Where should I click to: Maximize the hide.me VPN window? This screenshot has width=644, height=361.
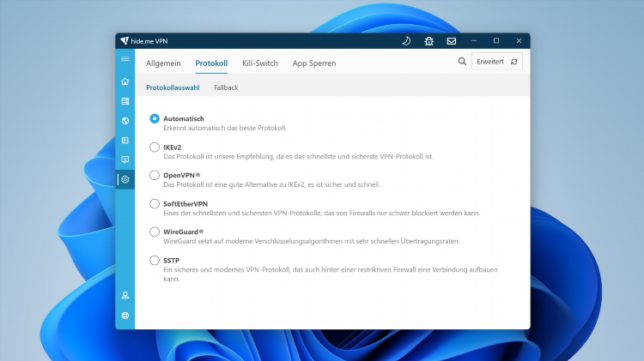tap(496, 41)
